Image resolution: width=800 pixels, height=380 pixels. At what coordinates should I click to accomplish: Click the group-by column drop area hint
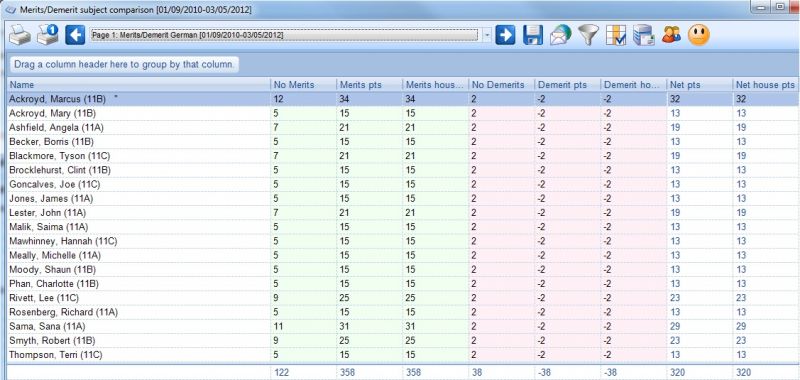[x=124, y=65]
